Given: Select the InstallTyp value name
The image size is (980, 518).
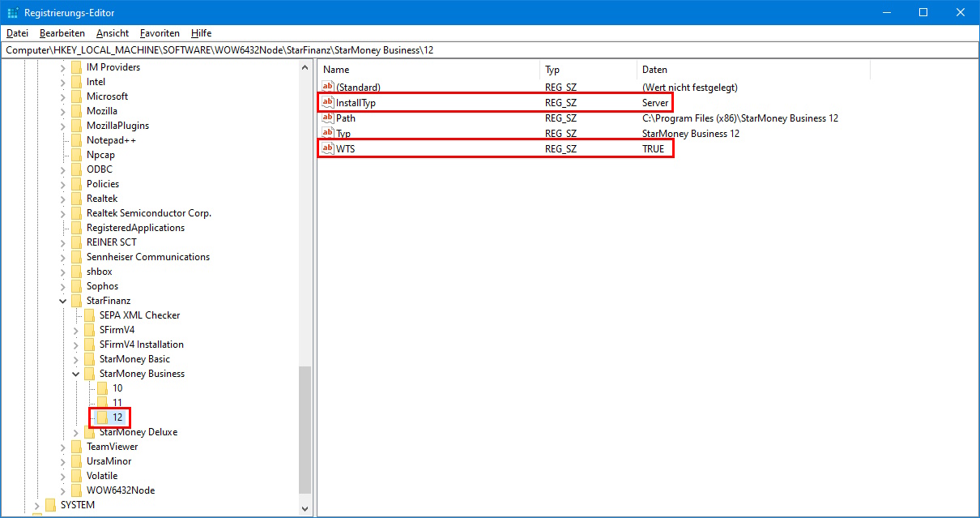Looking at the screenshot, I should click(356, 103).
